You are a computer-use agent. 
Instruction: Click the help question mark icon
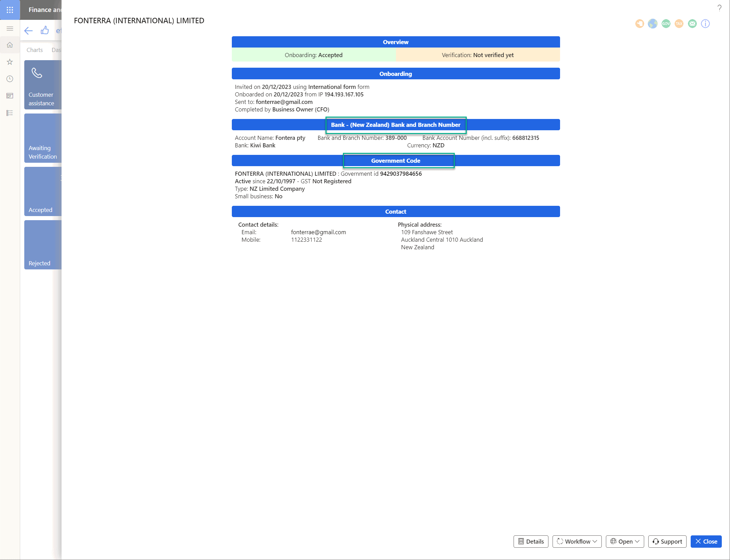click(x=719, y=8)
